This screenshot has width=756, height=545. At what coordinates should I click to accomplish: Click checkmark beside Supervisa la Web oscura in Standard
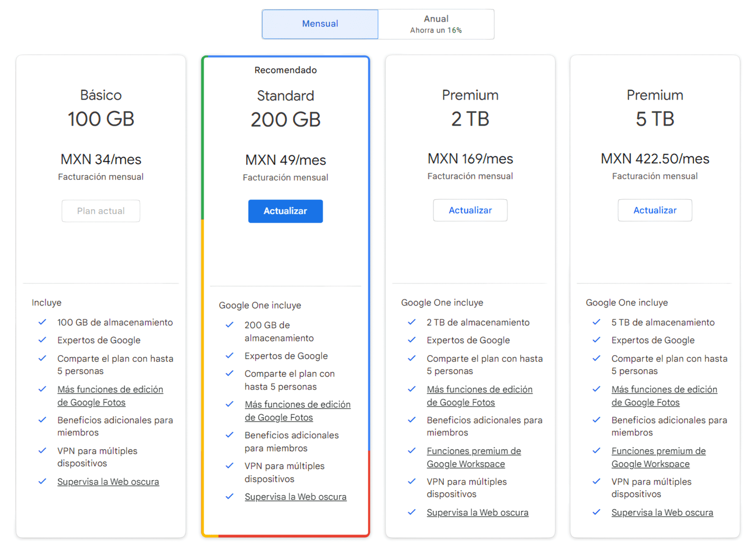[x=230, y=496]
